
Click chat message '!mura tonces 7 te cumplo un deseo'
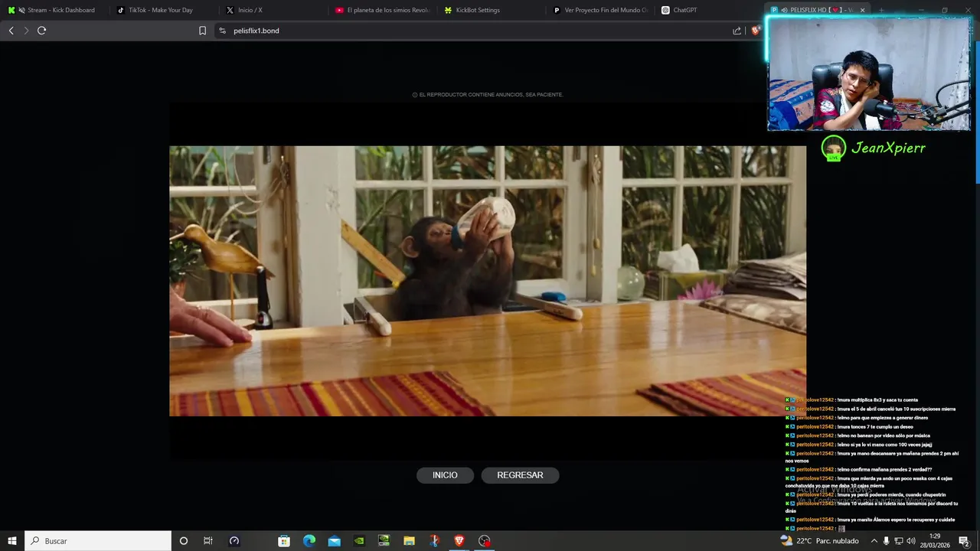pos(874,427)
